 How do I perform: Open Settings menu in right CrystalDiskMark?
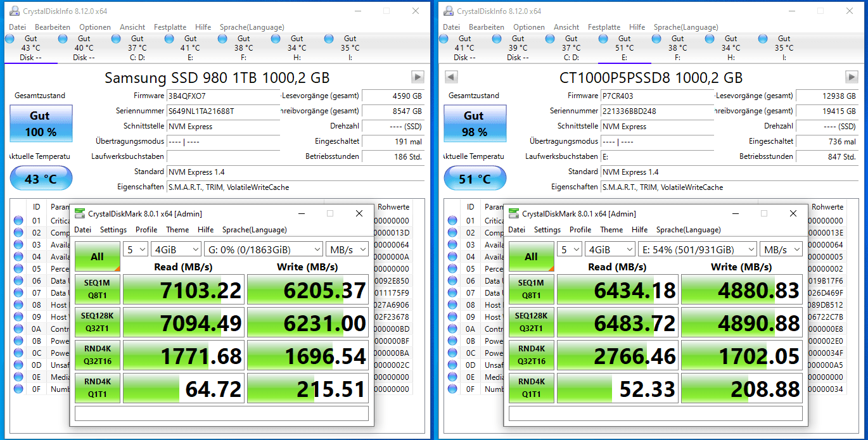547,230
